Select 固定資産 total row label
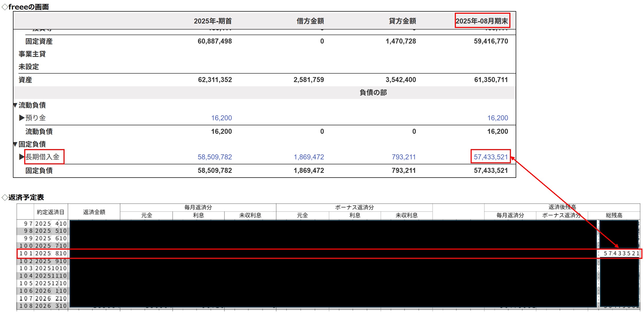This screenshot has width=644, height=314. (x=39, y=41)
